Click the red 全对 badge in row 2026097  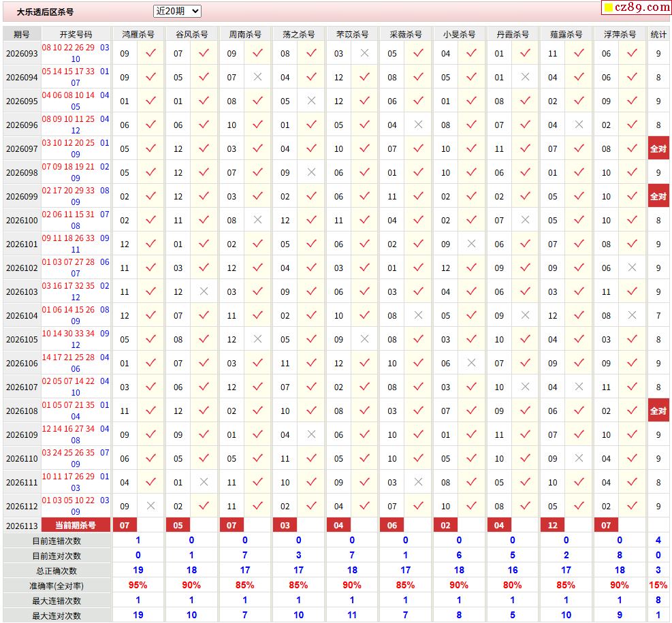coord(658,148)
